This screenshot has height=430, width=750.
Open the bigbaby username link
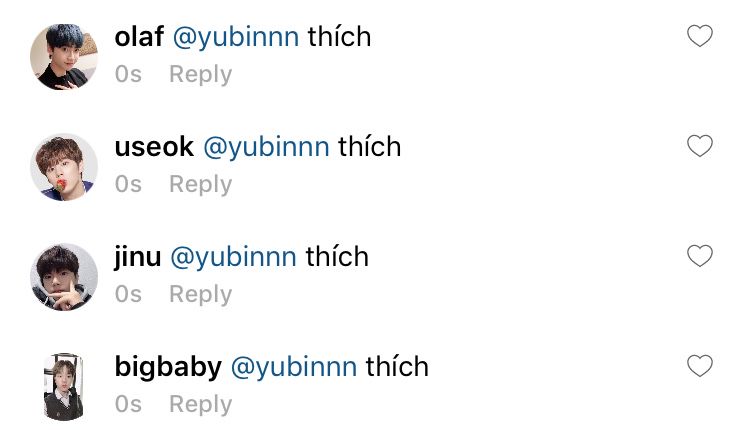pos(168,367)
